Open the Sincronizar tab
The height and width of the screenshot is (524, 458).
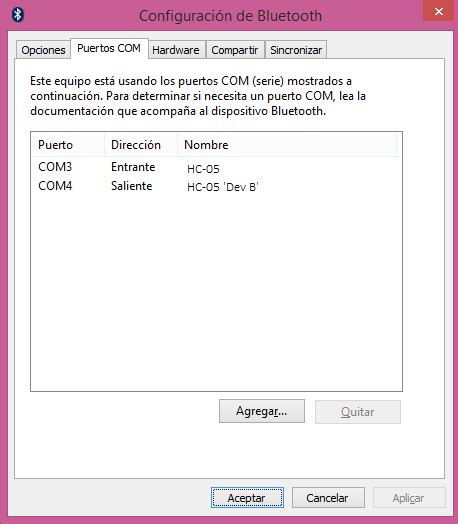(x=296, y=50)
